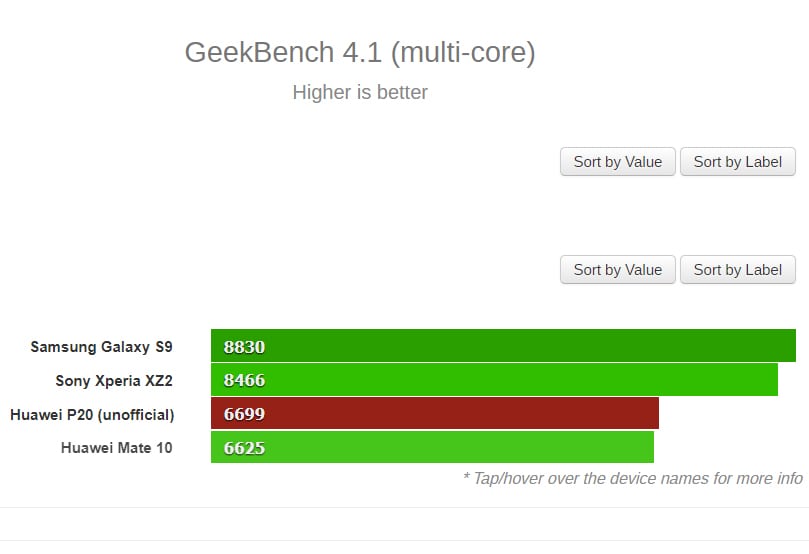Click the GeekBench 4.1 (multi-core) title
Screen dimensions: 809x554
click(x=360, y=53)
